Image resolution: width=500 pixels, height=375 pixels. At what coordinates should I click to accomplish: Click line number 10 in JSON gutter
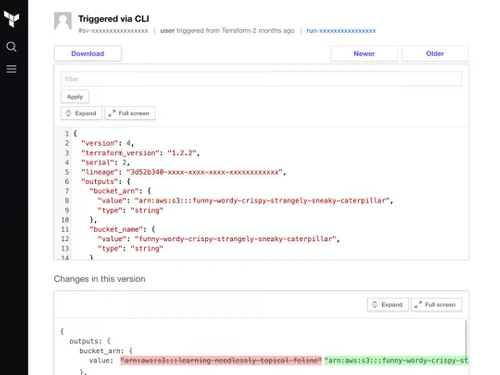tap(65, 220)
